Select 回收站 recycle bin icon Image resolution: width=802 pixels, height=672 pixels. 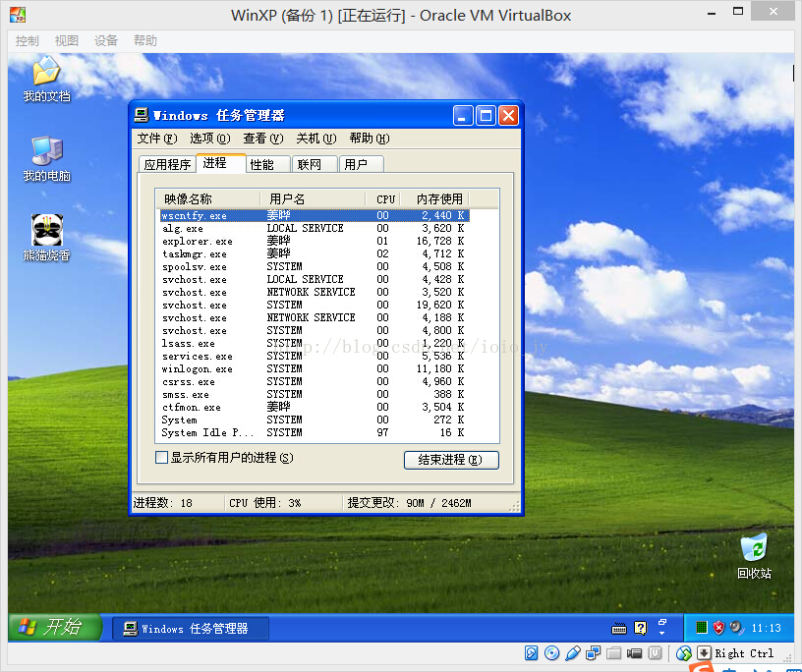754,556
